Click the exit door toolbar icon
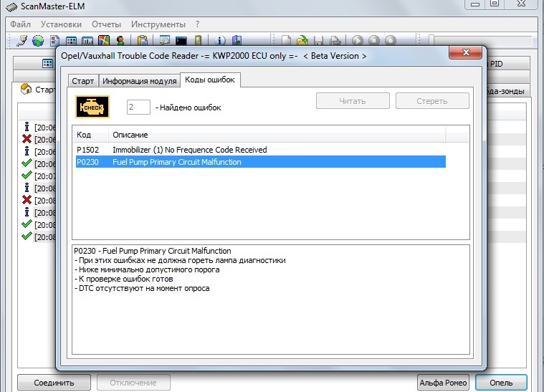544x392 pixels. 237,41
